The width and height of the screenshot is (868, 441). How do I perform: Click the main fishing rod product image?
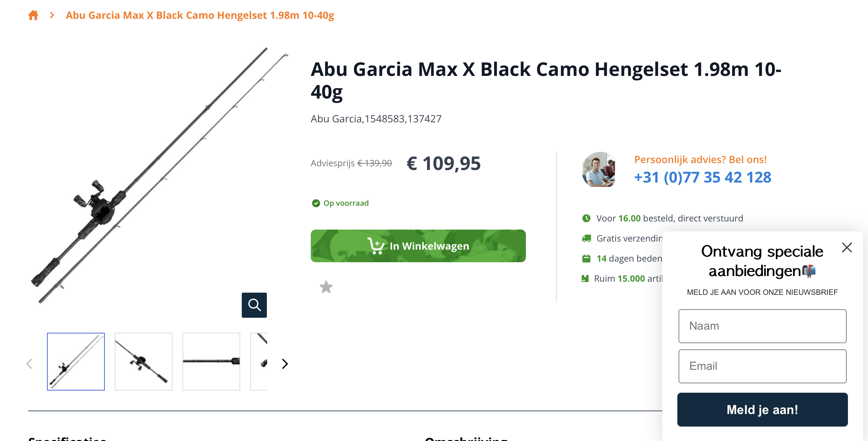point(158,175)
